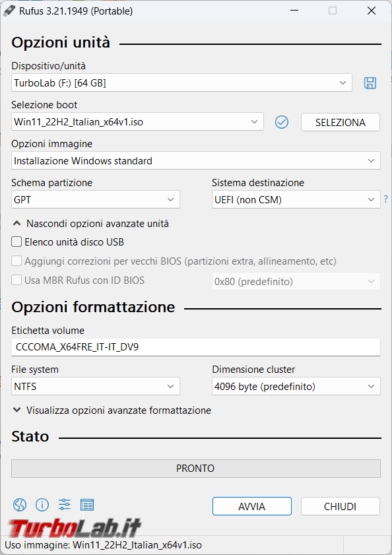Minimize the Rufus window
Image resolution: width=392 pixels, height=555 pixels.
[x=294, y=11]
